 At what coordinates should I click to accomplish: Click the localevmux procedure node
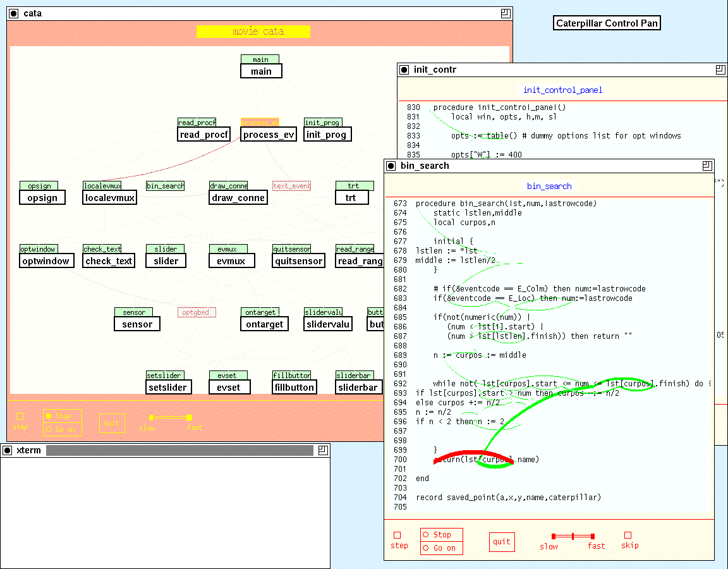pyautogui.click(x=109, y=197)
